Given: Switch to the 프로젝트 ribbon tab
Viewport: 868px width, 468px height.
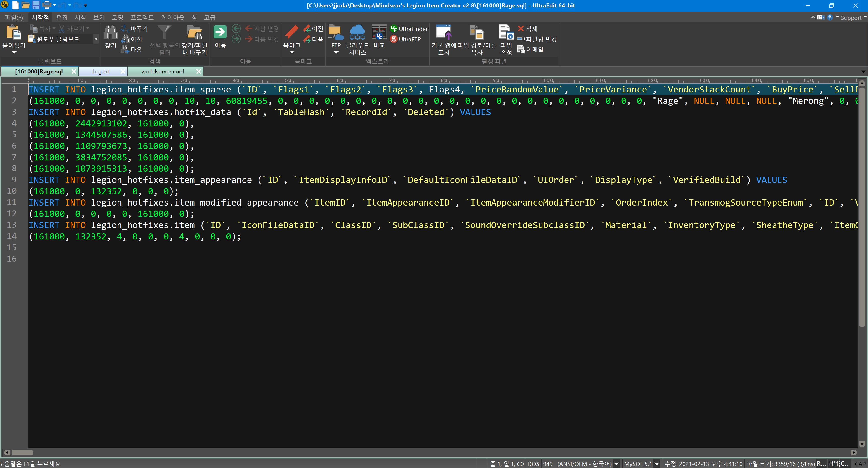Looking at the screenshot, I should tap(142, 17).
